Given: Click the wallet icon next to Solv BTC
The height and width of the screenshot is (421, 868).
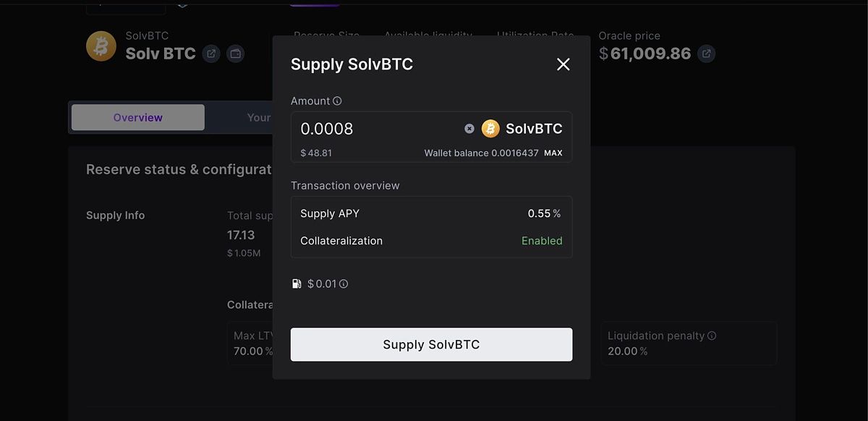Looking at the screenshot, I should tap(235, 54).
